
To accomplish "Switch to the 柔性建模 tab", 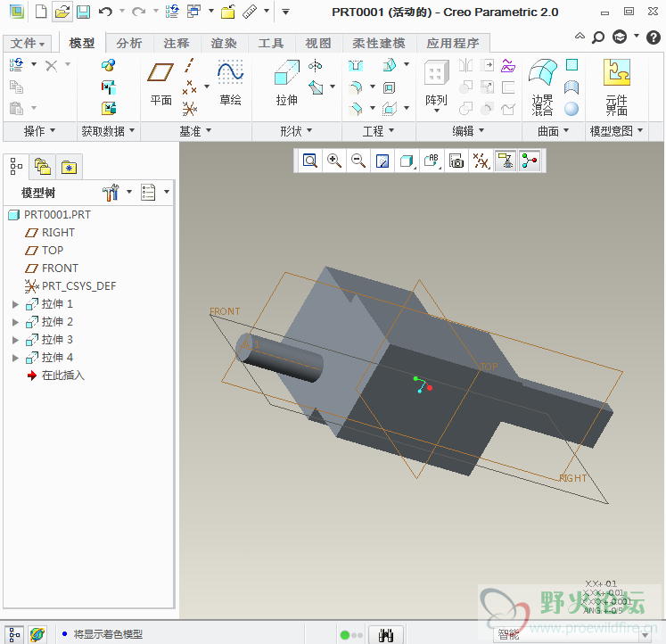I will [378, 44].
